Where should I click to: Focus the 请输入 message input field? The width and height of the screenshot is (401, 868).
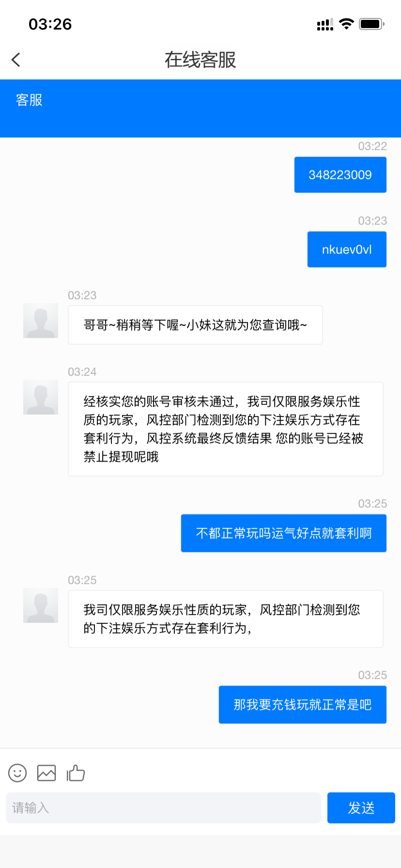(164, 807)
